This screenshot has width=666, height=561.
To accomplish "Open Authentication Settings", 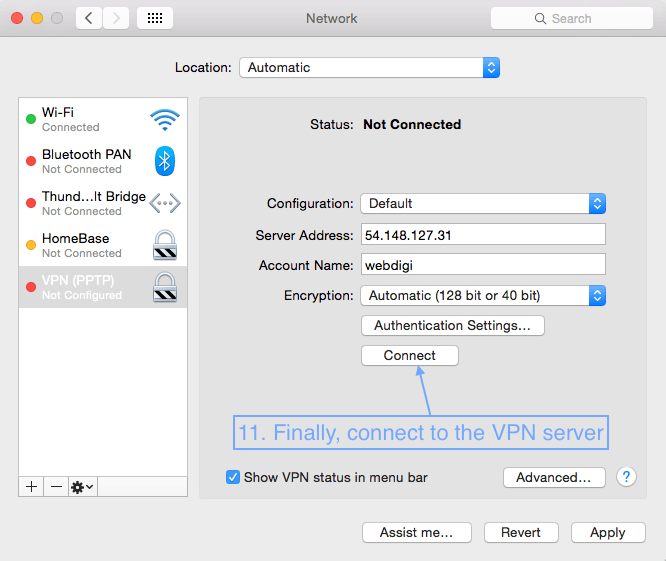I will point(452,325).
